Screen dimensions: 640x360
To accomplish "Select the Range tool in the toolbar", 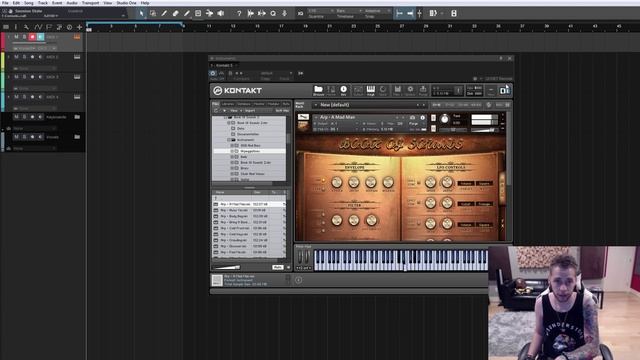I will coord(153,13).
